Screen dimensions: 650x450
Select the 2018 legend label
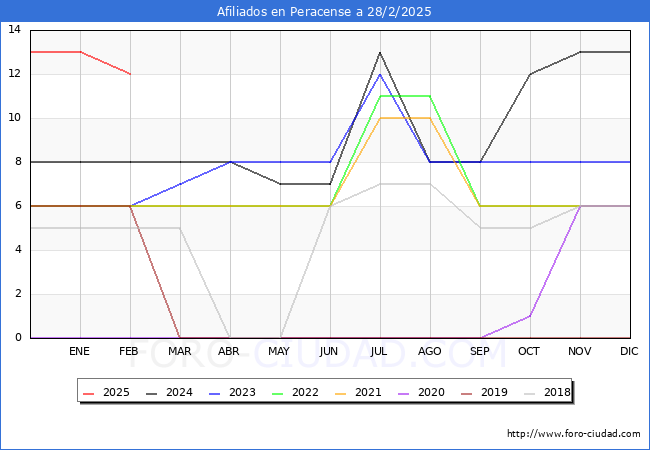[557, 392]
